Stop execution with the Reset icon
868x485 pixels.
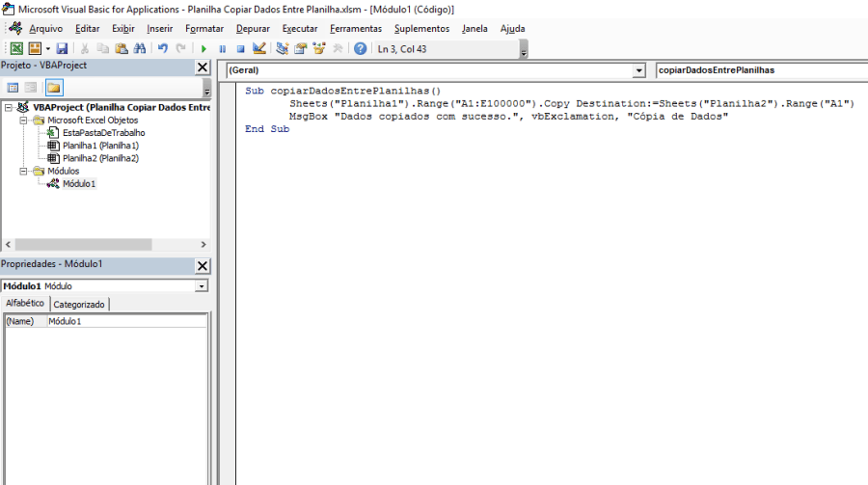(241, 49)
